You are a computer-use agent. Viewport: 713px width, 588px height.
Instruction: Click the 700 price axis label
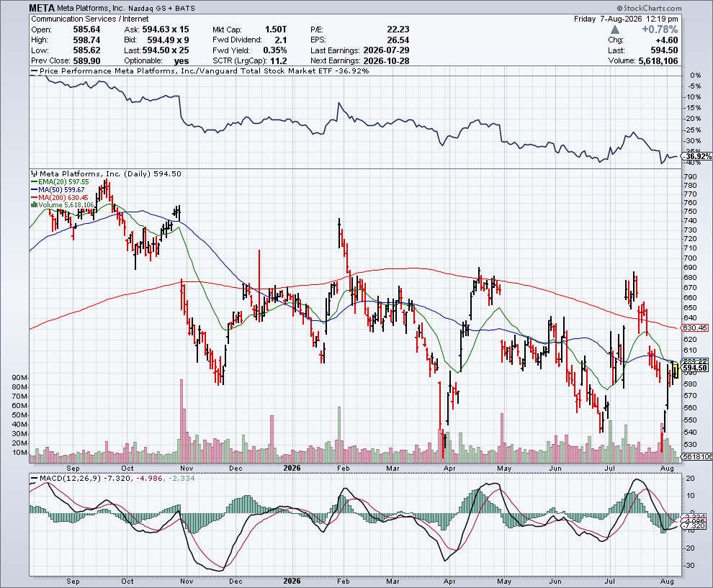click(x=690, y=258)
